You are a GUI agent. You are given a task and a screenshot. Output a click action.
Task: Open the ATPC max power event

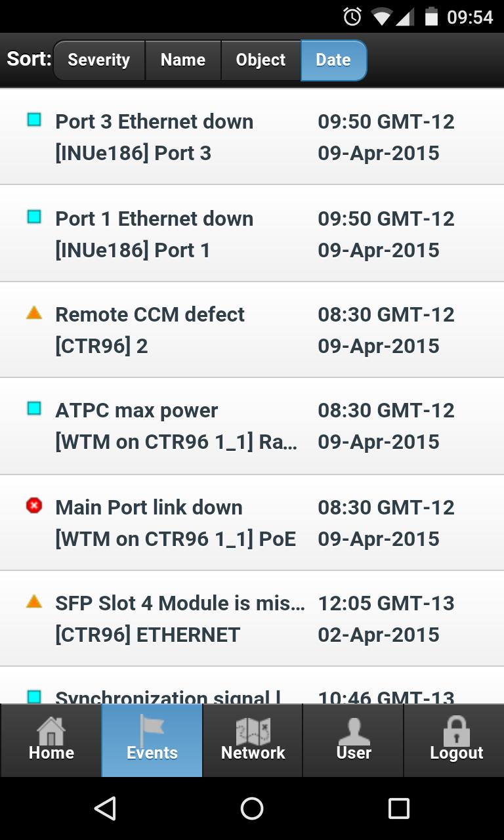pyautogui.click(x=177, y=426)
